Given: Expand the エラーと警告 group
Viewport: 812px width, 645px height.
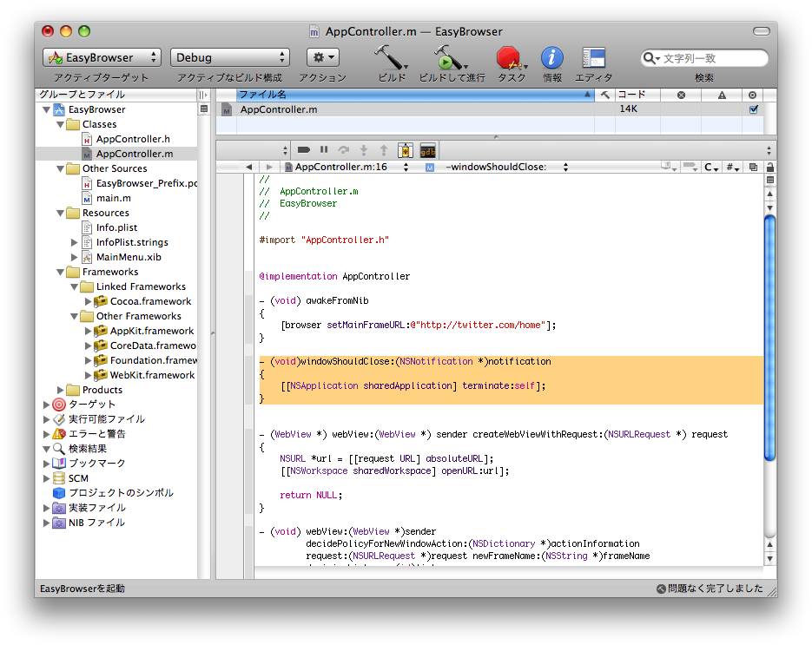Looking at the screenshot, I should [x=46, y=434].
